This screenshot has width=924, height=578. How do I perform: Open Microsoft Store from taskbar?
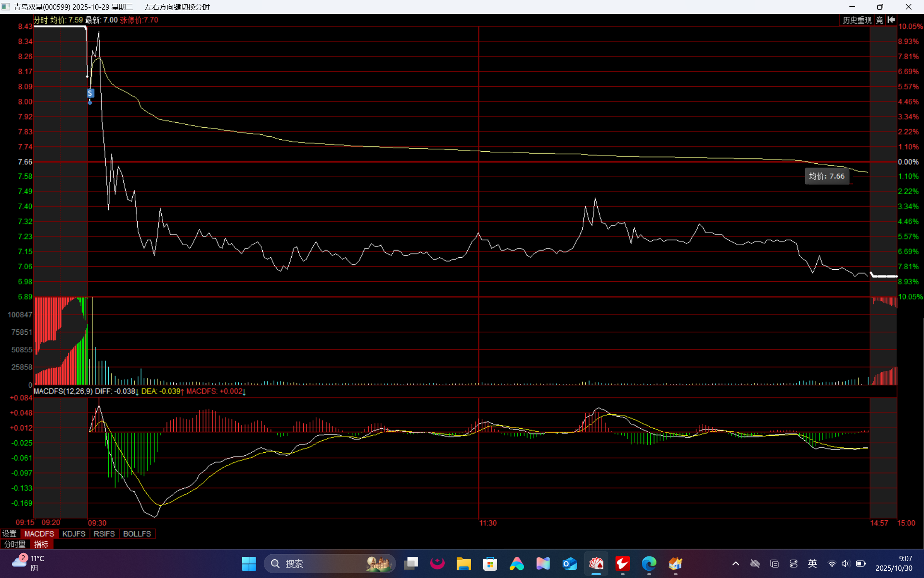pos(490,564)
